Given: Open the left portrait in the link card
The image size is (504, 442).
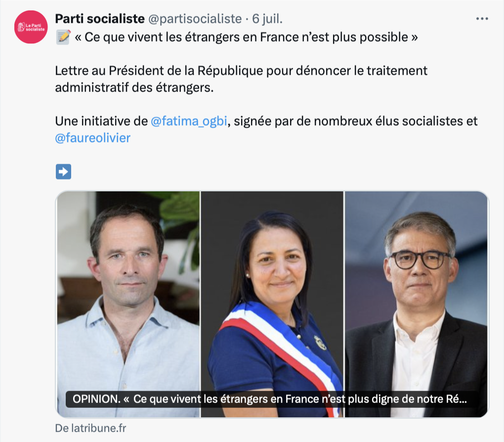Looking at the screenshot, I should pyautogui.click(x=128, y=304).
